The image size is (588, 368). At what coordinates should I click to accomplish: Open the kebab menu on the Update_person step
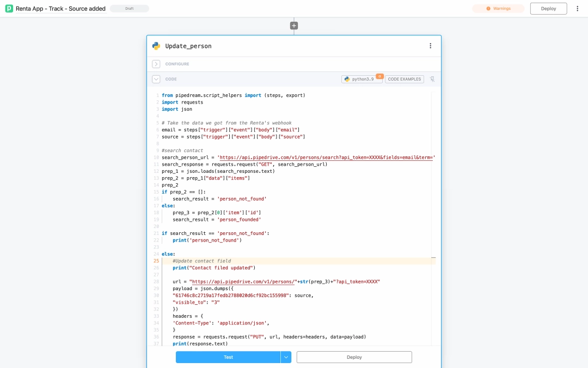click(430, 46)
